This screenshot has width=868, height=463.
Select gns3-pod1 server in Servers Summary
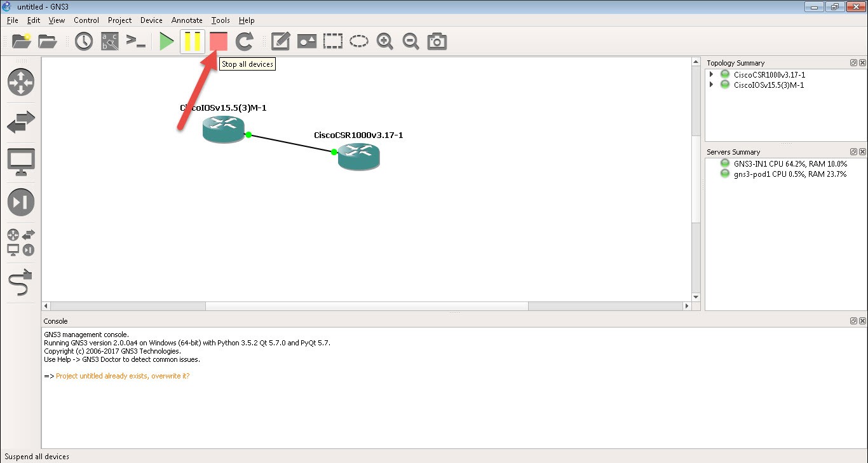pyautogui.click(x=790, y=174)
